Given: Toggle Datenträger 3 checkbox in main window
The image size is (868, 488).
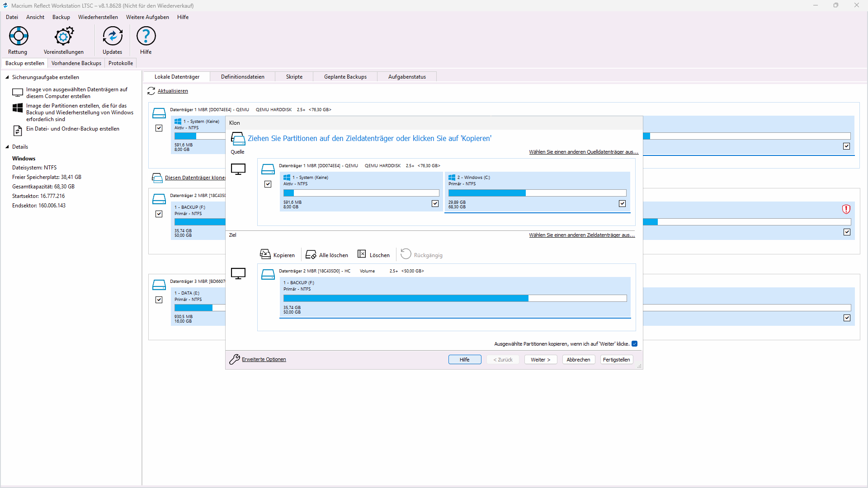Looking at the screenshot, I should [x=159, y=300].
